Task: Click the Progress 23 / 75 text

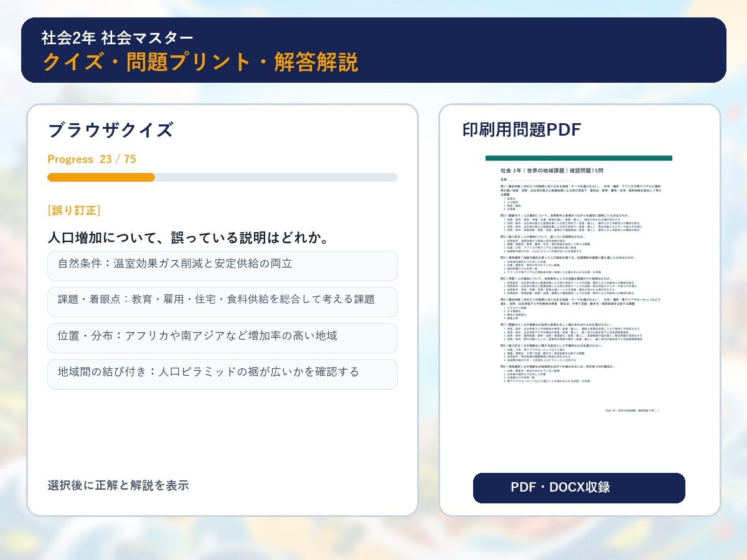Action: click(92, 159)
